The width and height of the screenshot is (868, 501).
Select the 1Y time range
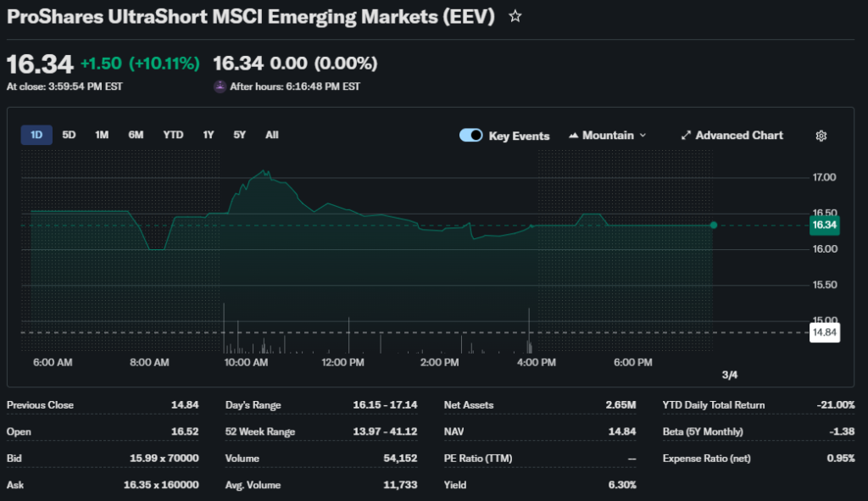tap(209, 135)
